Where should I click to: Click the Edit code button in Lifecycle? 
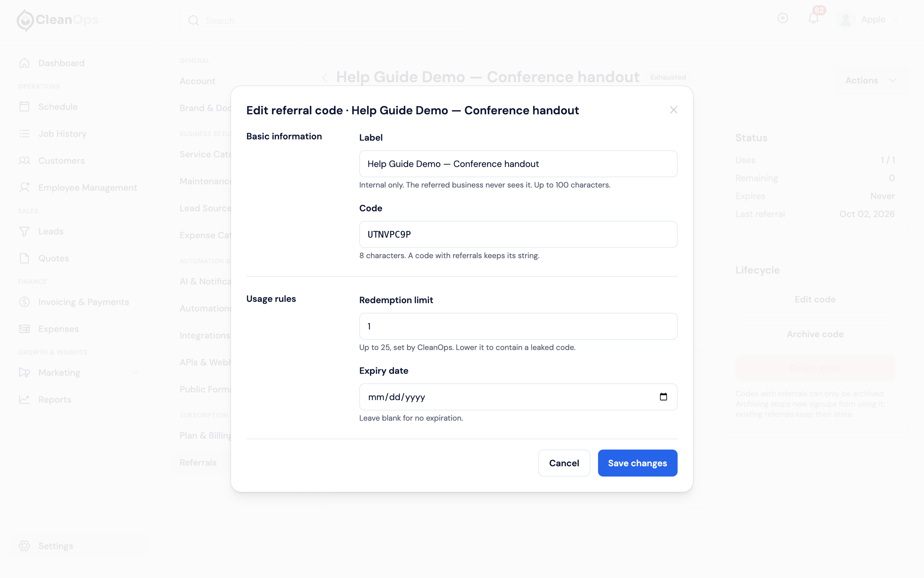(815, 299)
